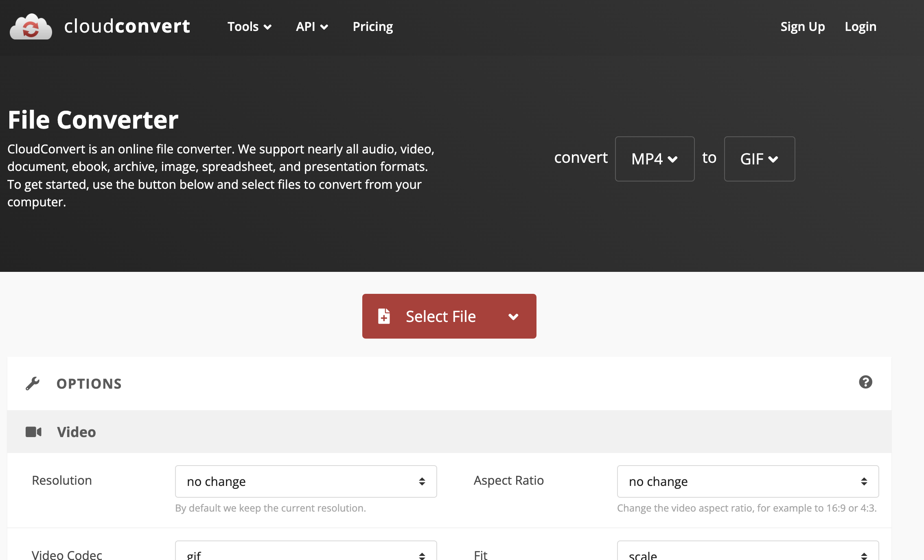The height and width of the screenshot is (560, 924).
Task: Click the Login link
Action: point(860,27)
